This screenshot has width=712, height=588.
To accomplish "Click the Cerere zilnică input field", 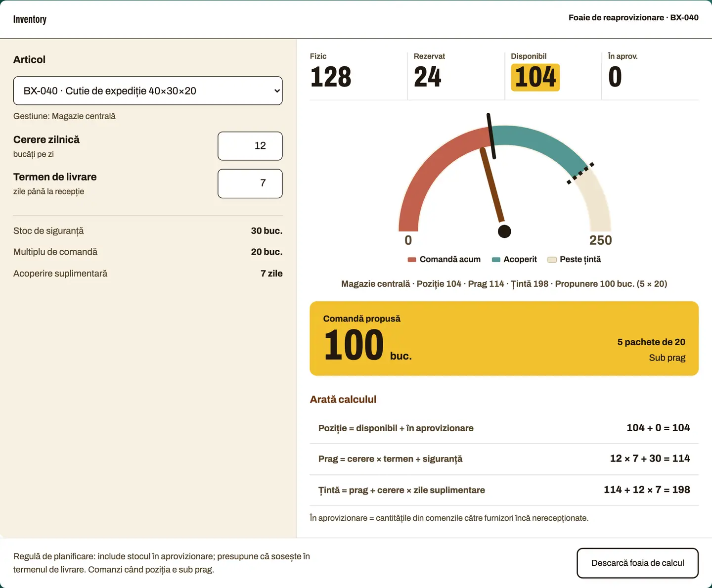I will [250, 146].
